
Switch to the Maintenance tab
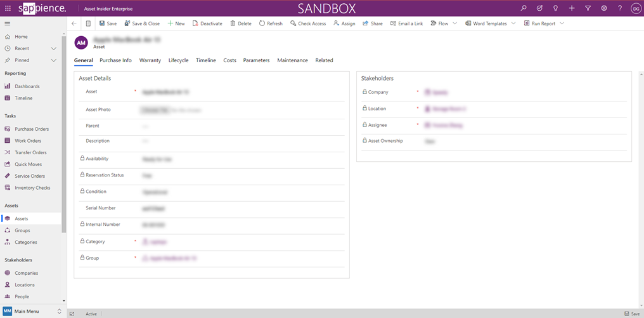(x=292, y=60)
